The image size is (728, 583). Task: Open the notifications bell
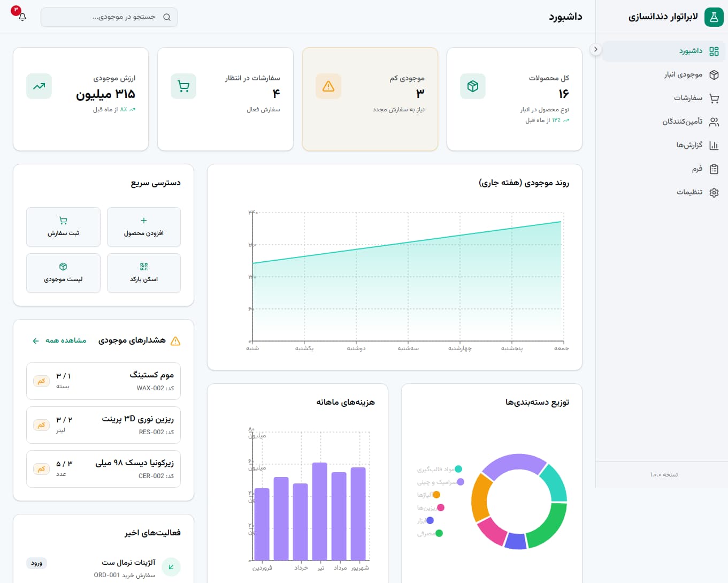click(22, 17)
